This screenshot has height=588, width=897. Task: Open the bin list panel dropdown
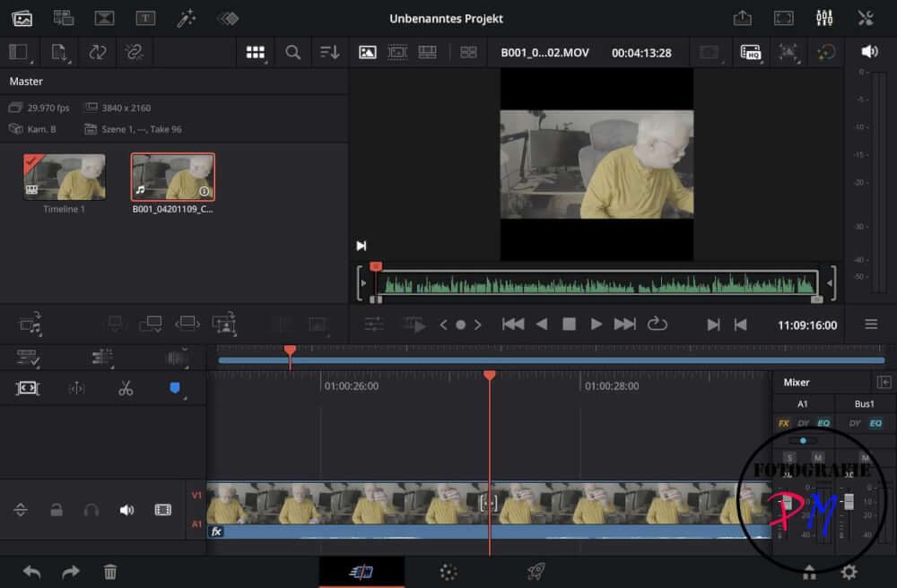pos(20,53)
